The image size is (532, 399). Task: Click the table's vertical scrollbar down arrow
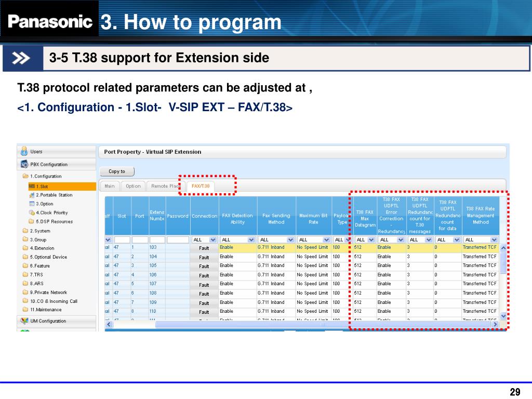coord(503,316)
